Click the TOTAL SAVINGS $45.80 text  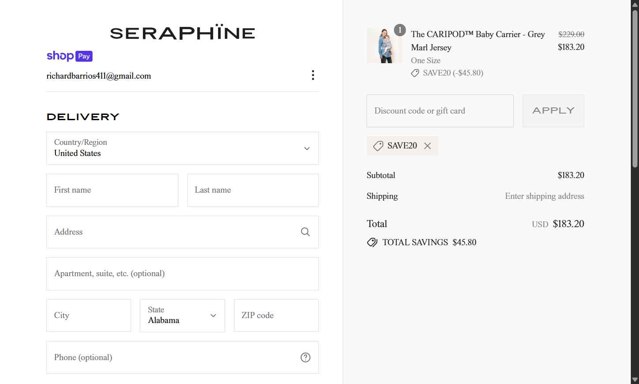pos(429,243)
